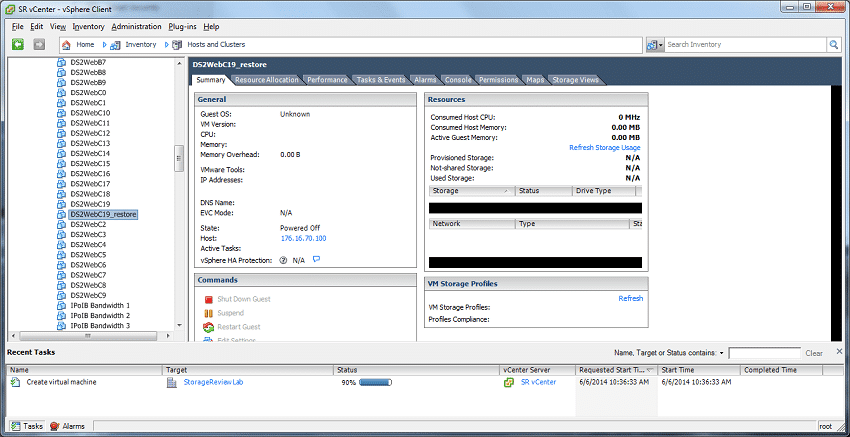Open the File menu

17,27
